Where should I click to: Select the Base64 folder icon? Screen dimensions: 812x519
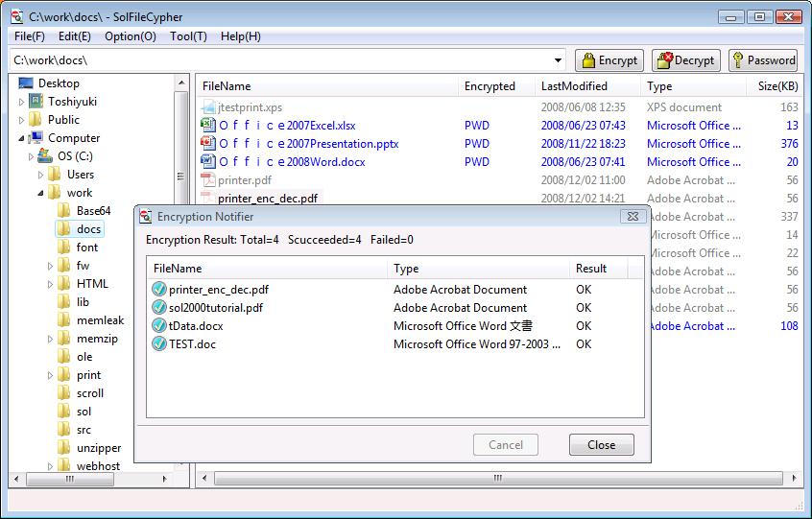pyautogui.click(x=63, y=211)
